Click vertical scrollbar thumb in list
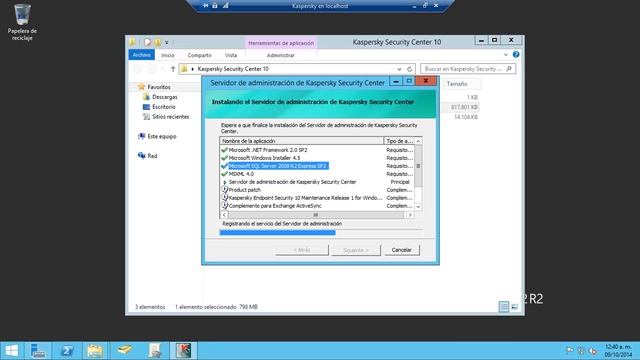This screenshot has height=360, width=640. point(418,167)
